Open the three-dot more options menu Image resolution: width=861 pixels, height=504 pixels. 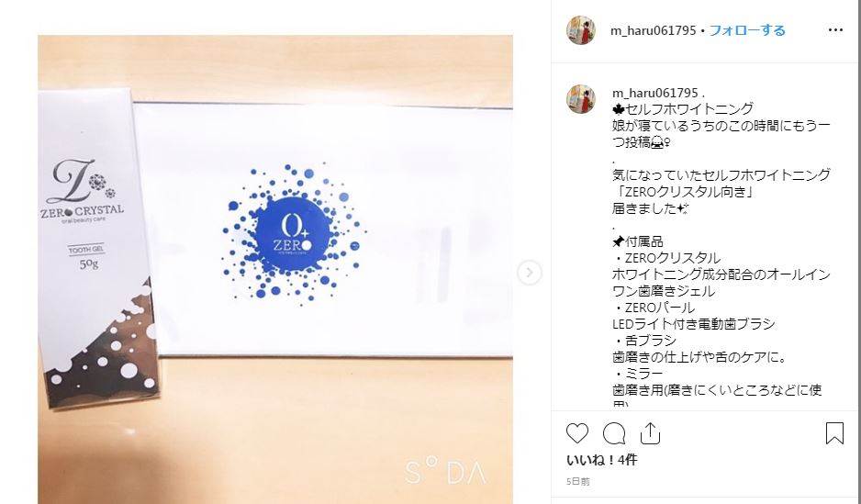tap(835, 30)
